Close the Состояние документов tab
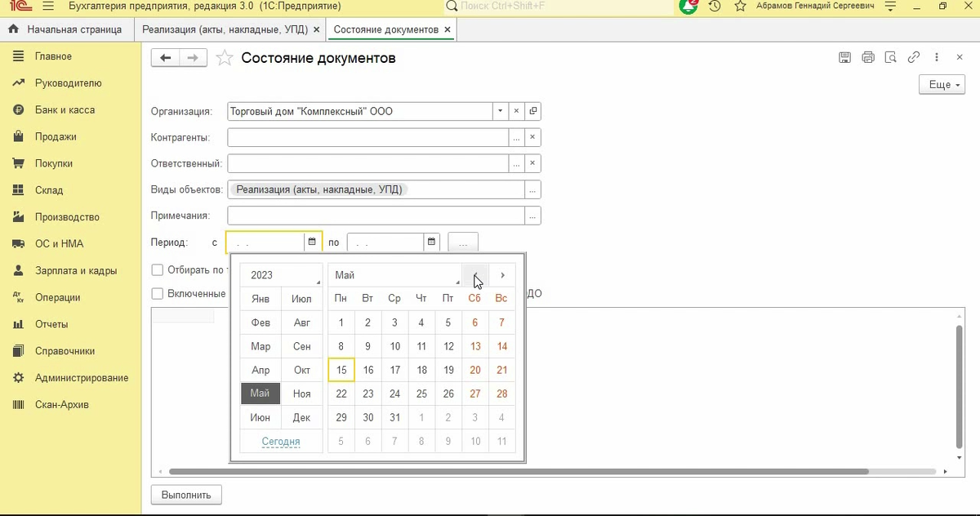Image resolution: width=980 pixels, height=516 pixels. pyautogui.click(x=447, y=29)
